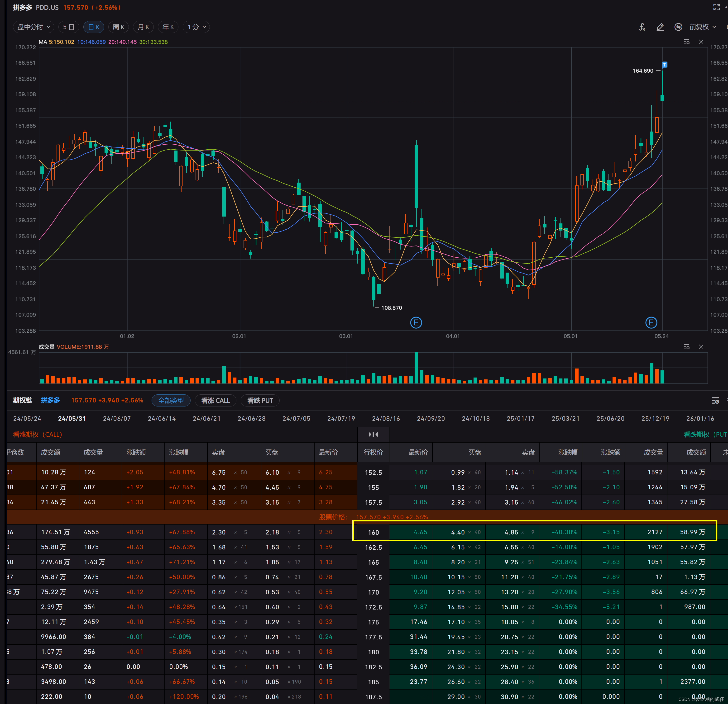The width and height of the screenshot is (728, 704).
Task: Select expiry date 24/05/24
Action: (27, 419)
